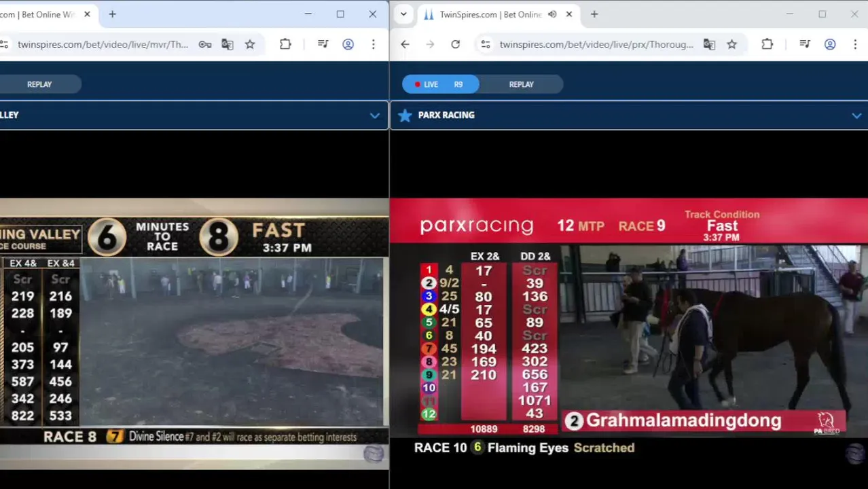
Task: Bookmark the mvr page in left window
Action: coord(250,44)
